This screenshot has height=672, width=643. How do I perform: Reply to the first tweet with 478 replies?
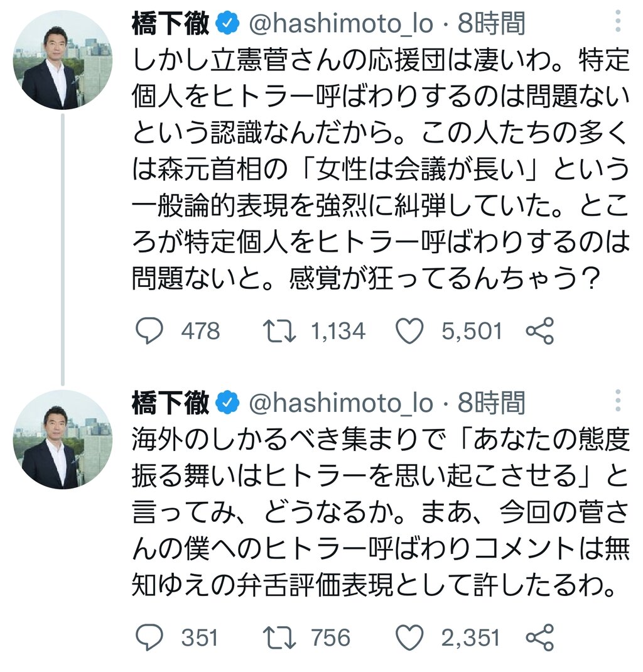(149, 331)
